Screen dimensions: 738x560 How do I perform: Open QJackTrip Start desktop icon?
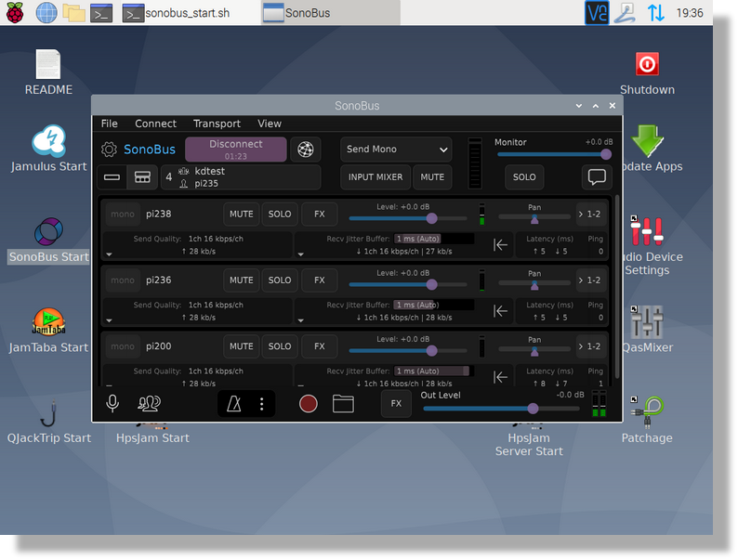point(49,422)
